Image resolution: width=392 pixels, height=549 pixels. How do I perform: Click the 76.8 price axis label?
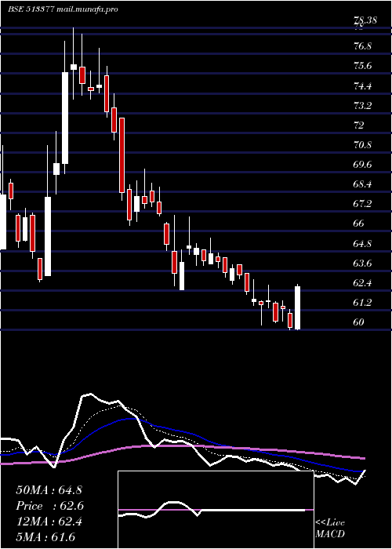point(362,46)
